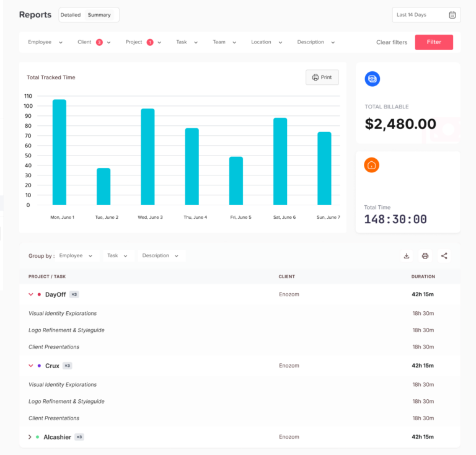Click the 148:30:00 total time value
Viewport: 476px width, 455px height.
coord(395,219)
